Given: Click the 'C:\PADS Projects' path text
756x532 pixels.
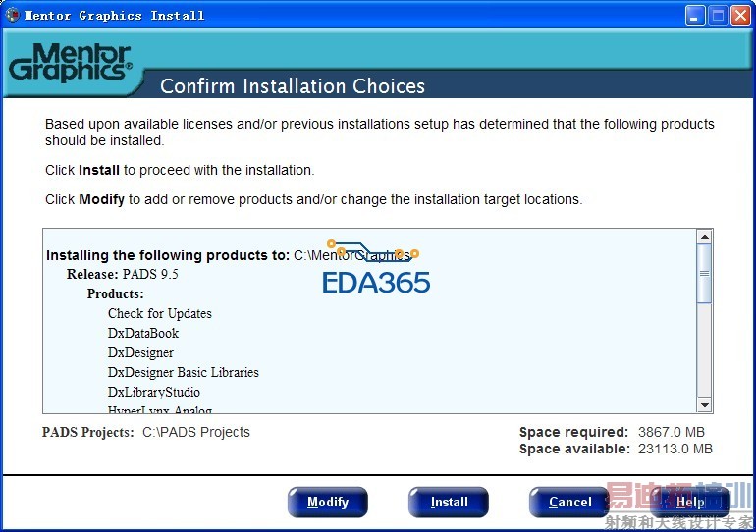Looking at the screenshot, I should [x=196, y=432].
